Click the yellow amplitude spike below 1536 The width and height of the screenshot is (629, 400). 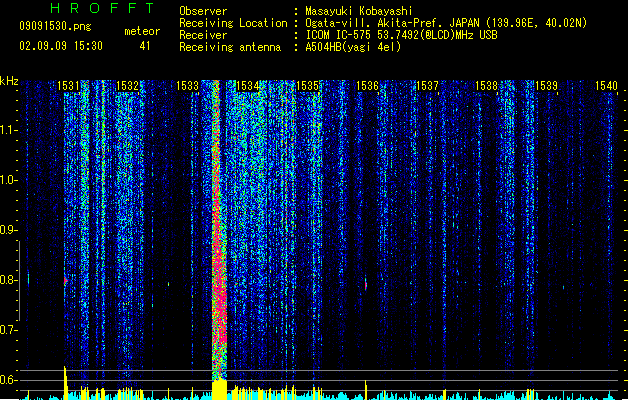(365, 390)
